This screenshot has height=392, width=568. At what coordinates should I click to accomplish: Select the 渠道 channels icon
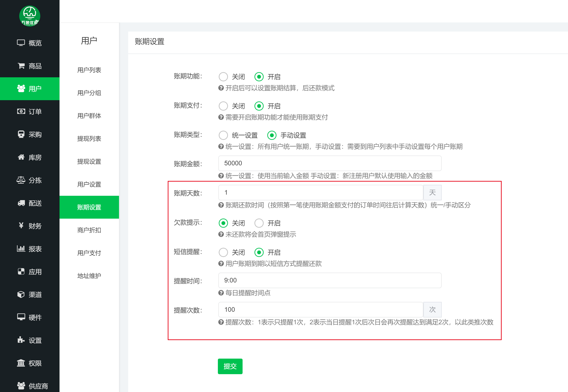coord(30,295)
